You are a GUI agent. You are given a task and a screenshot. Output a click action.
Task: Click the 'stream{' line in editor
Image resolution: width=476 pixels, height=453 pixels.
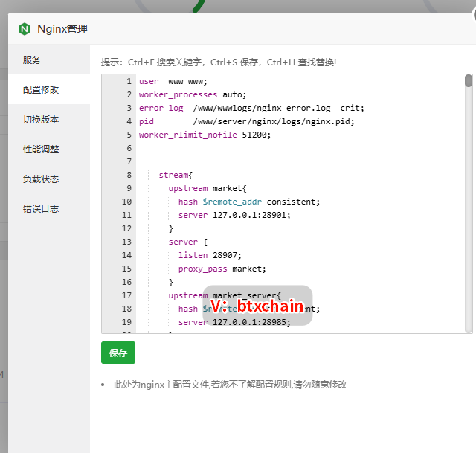click(176, 176)
